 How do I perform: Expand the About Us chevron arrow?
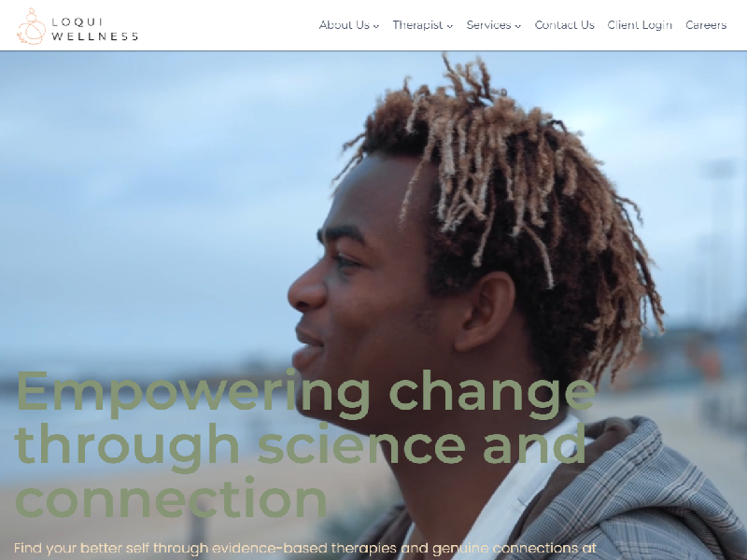click(x=376, y=26)
